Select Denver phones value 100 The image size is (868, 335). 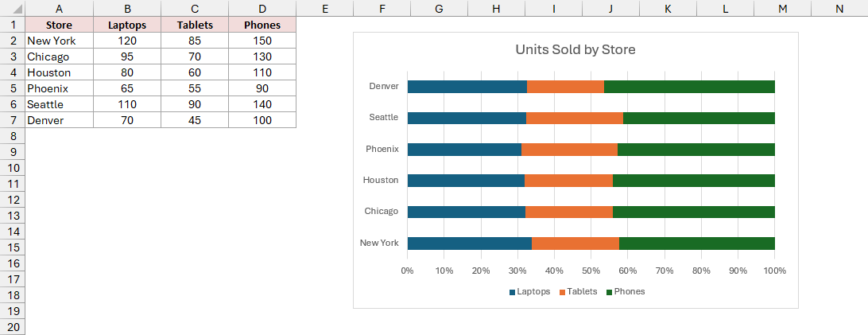[x=262, y=120]
